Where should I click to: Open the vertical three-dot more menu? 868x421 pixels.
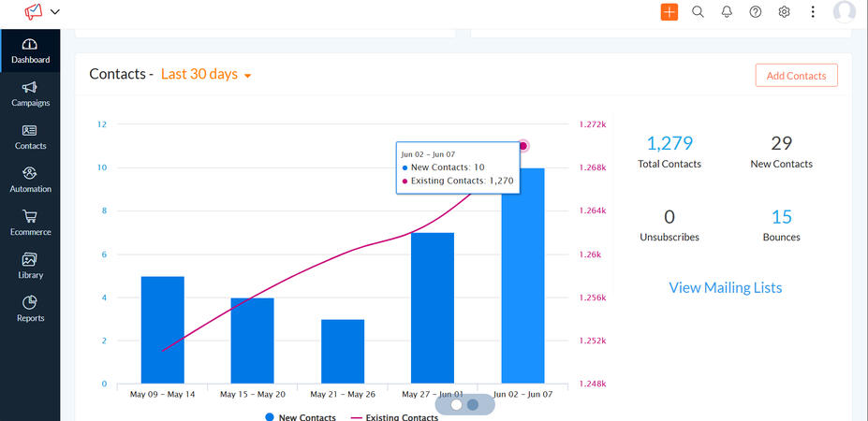click(812, 12)
